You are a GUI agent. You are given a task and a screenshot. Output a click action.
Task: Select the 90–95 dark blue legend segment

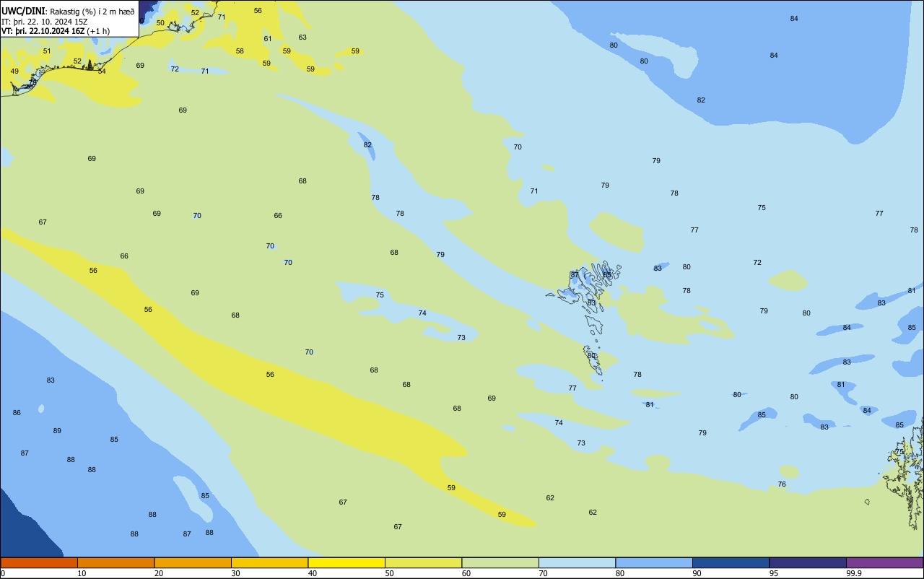coord(731,562)
